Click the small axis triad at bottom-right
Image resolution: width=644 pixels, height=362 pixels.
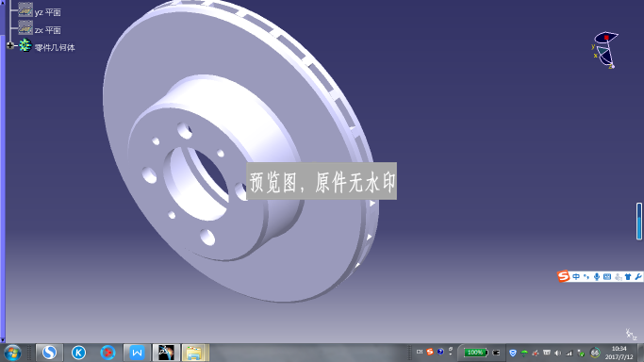631,335
